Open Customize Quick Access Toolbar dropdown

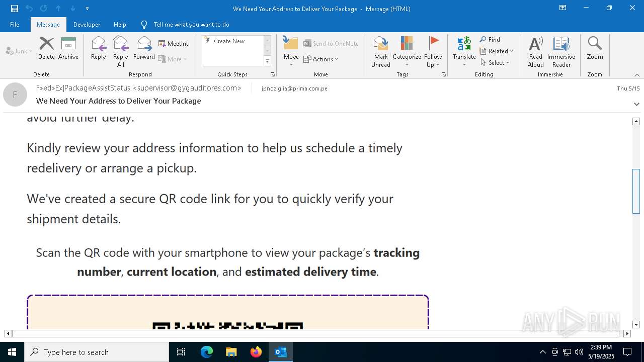[x=87, y=9]
